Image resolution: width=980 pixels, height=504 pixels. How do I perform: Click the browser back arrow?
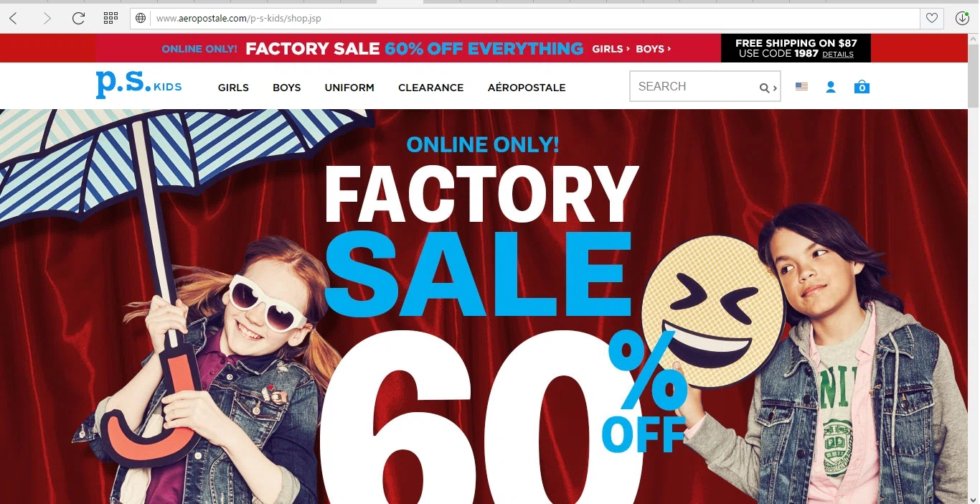(x=13, y=18)
